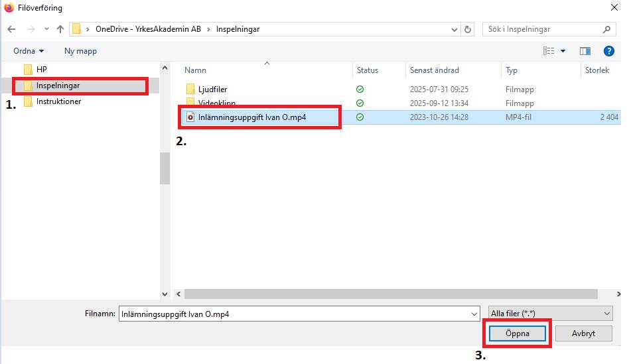627x364 pixels.
Task: Sort by Typ column header
Action: click(x=511, y=70)
